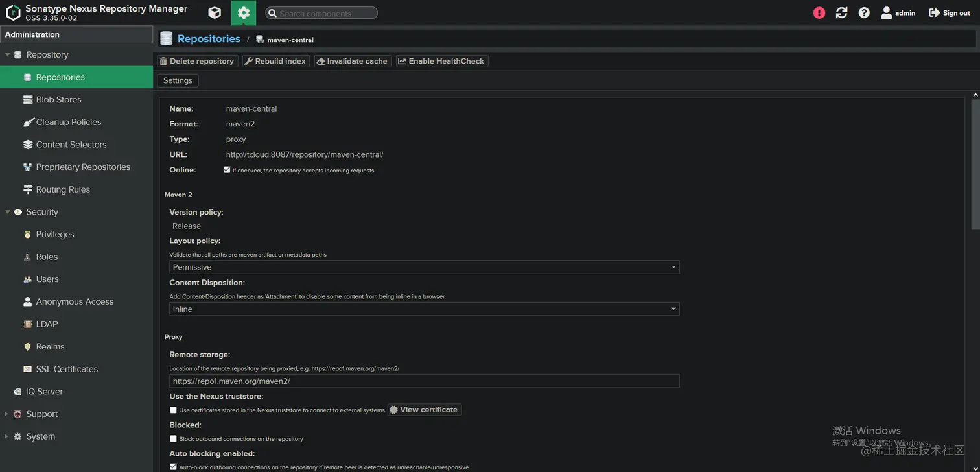Viewport: 980px width, 472px height.
Task: Collapse the Security tree section
Action: point(7,212)
